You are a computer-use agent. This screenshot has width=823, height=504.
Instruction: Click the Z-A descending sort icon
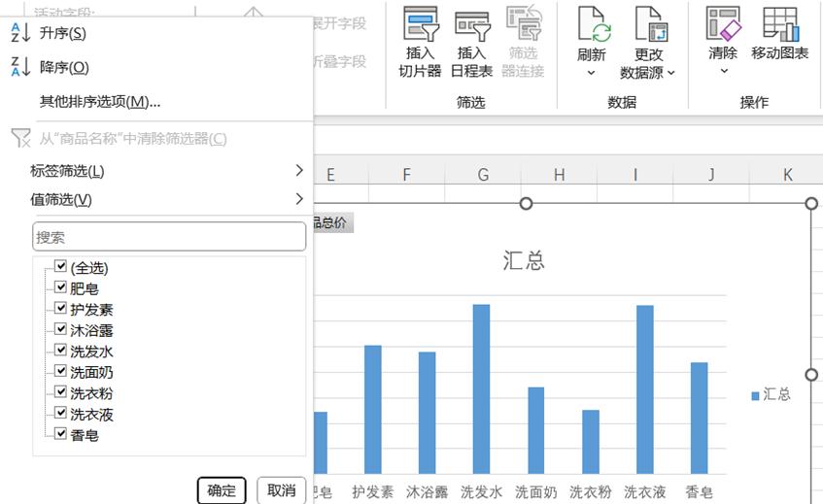tap(20, 67)
